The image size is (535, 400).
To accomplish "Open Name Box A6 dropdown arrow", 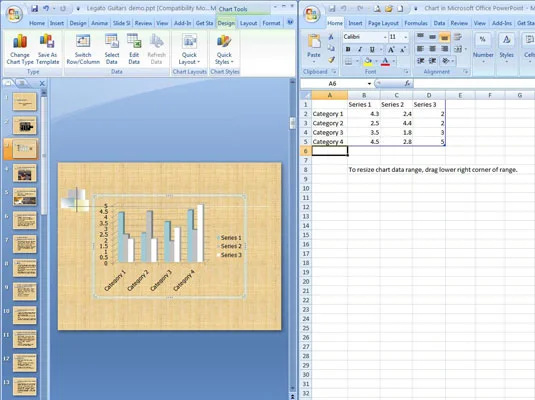I will (x=369, y=84).
